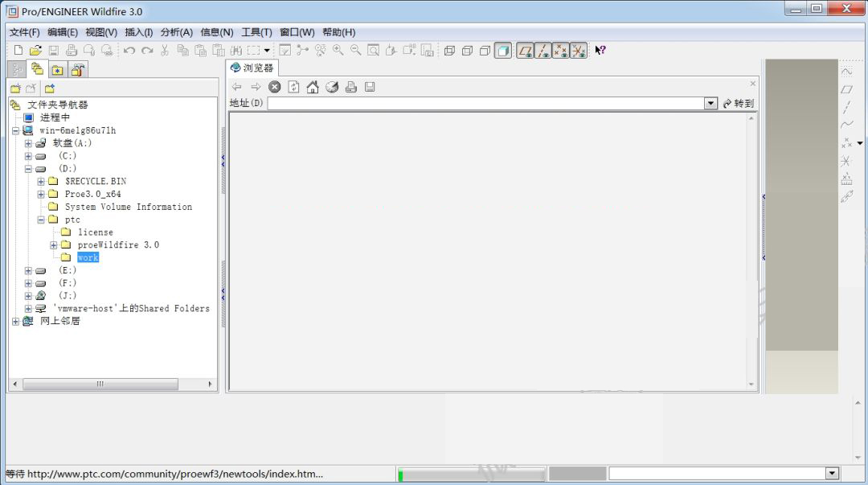Select the license folder
Screen dimensions: 868x485
[x=95, y=232]
